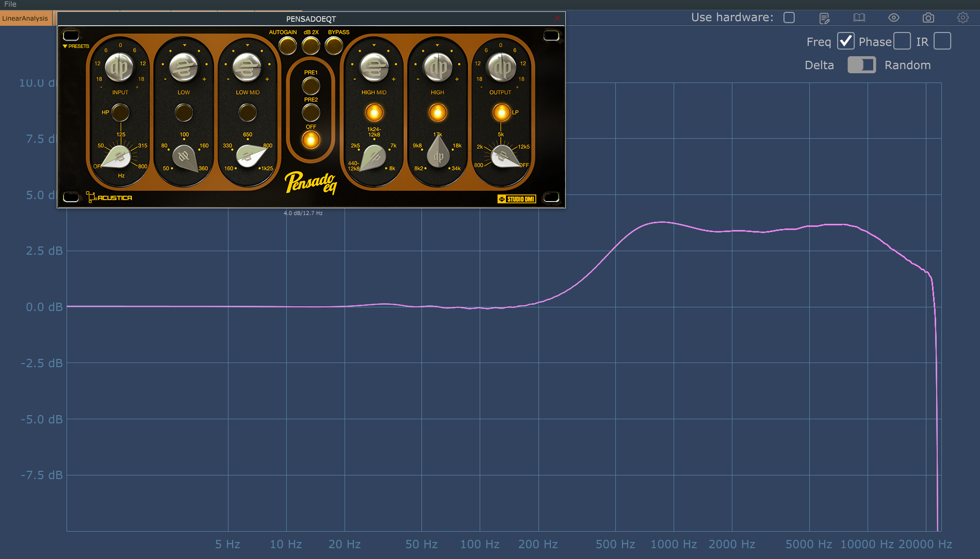Click the INPUT gain knob

120,68
